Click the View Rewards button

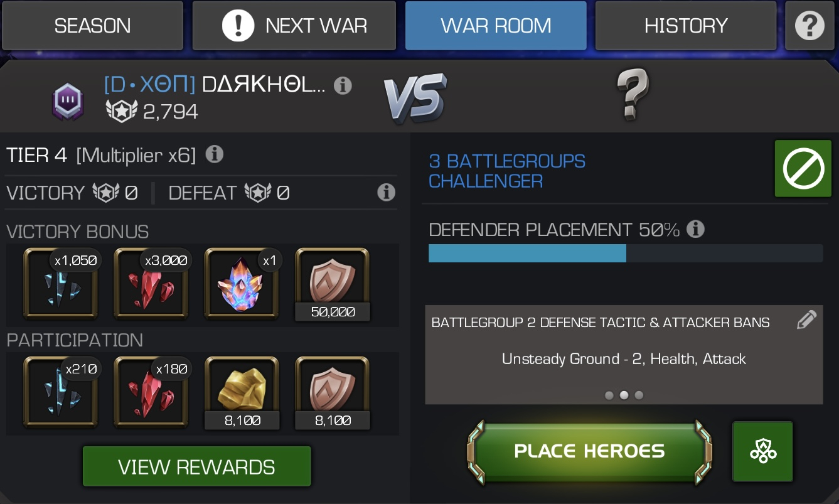(x=197, y=466)
